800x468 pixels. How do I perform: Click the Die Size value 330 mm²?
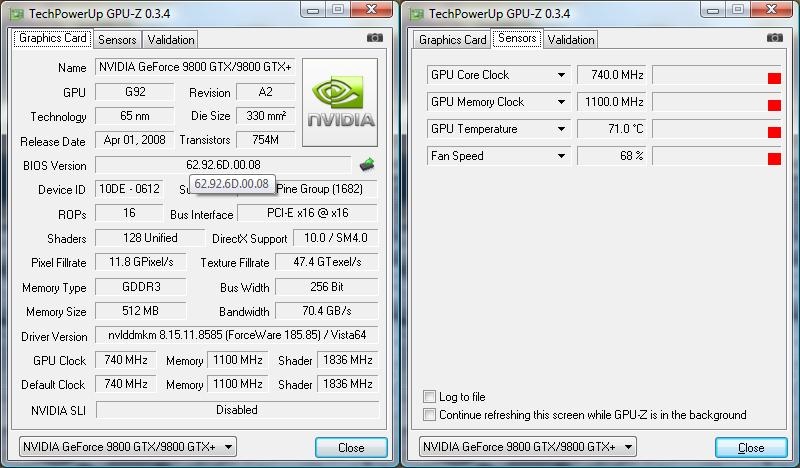tap(265, 116)
